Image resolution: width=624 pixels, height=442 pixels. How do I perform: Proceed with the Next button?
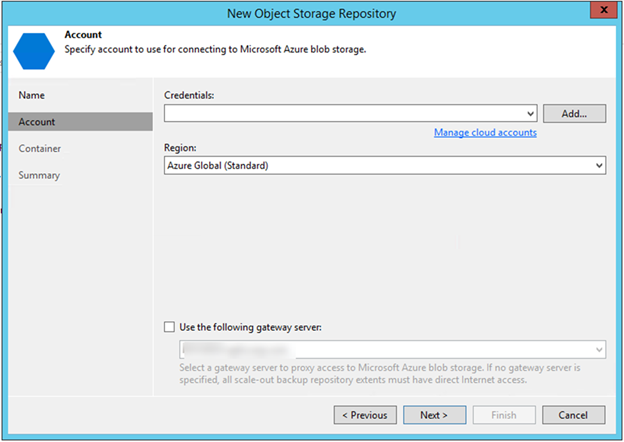pyautogui.click(x=434, y=415)
